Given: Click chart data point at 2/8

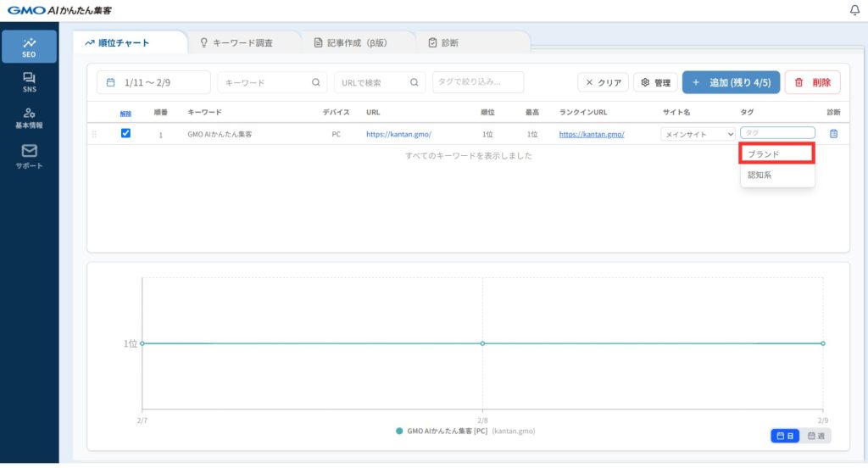Looking at the screenshot, I should point(482,343).
